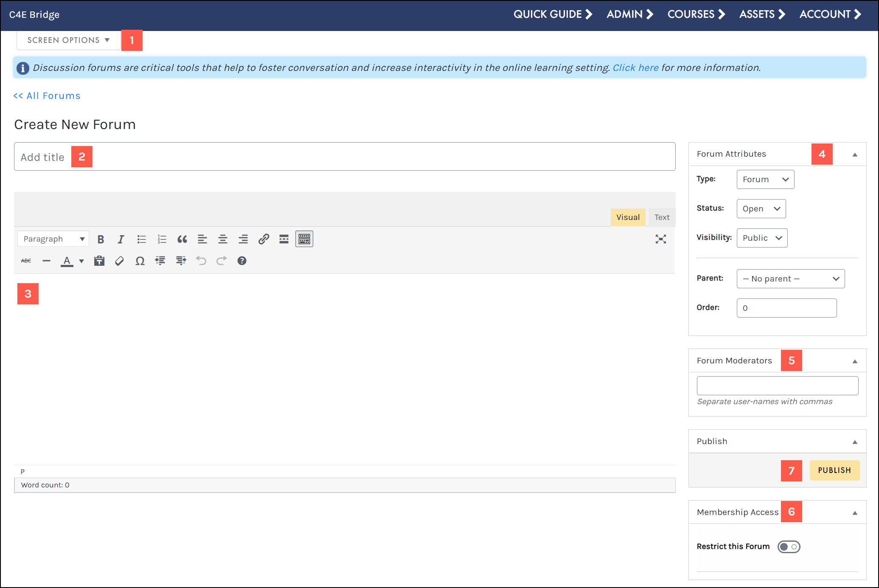The width and height of the screenshot is (879, 588).
Task: Collapse the Membership Access panel
Action: (x=855, y=513)
